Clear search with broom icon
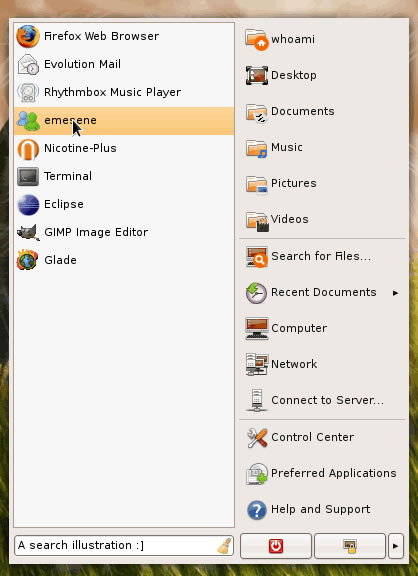 [x=224, y=545]
